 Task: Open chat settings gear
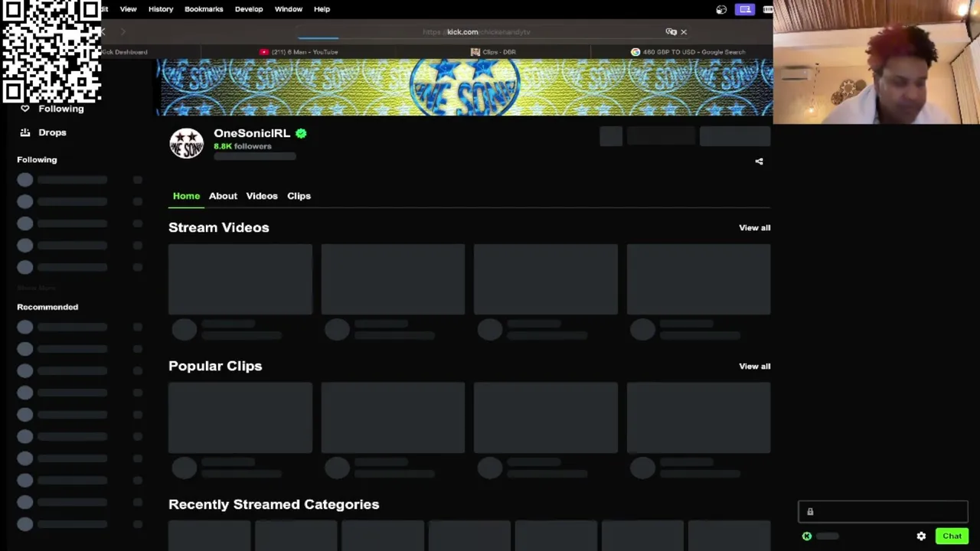tap(921, 536)
